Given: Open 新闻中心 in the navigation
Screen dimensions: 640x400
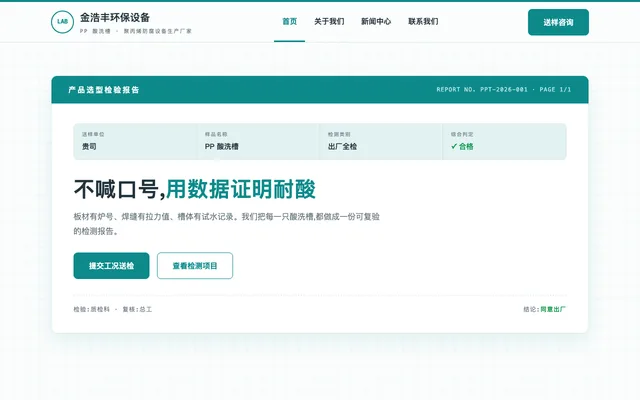Looking at the screenshot, I should pos(376,22).
